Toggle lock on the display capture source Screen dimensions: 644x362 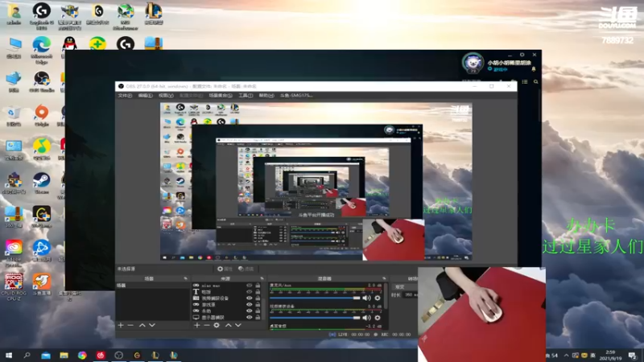(258, 317)
